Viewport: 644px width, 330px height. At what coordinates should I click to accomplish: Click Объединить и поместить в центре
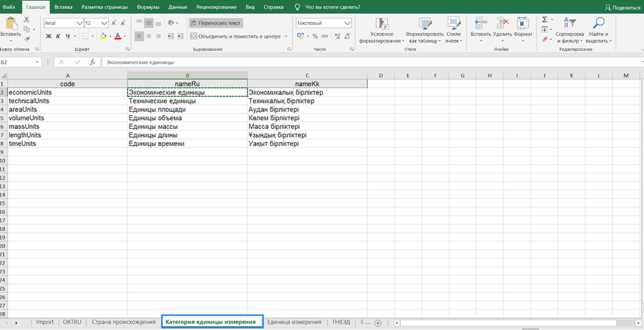point(236,36)
